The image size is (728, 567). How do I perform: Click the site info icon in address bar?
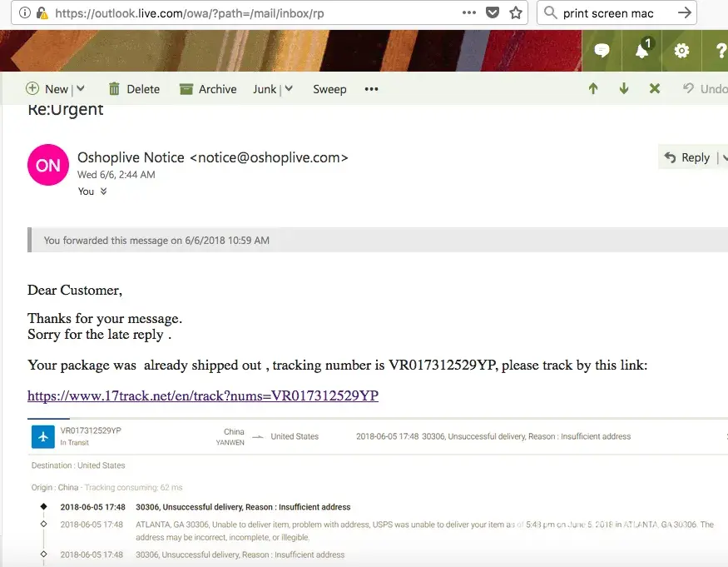(24, 12)
